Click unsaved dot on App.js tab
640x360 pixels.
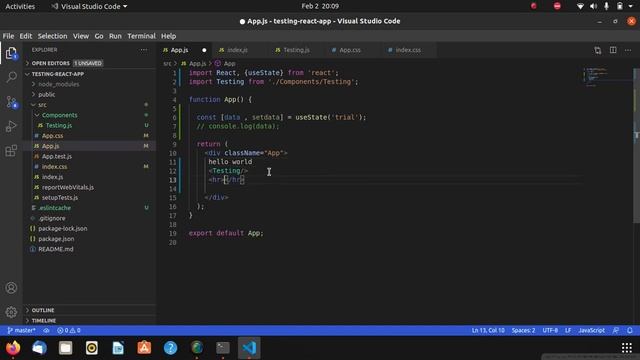pos(204,50)
